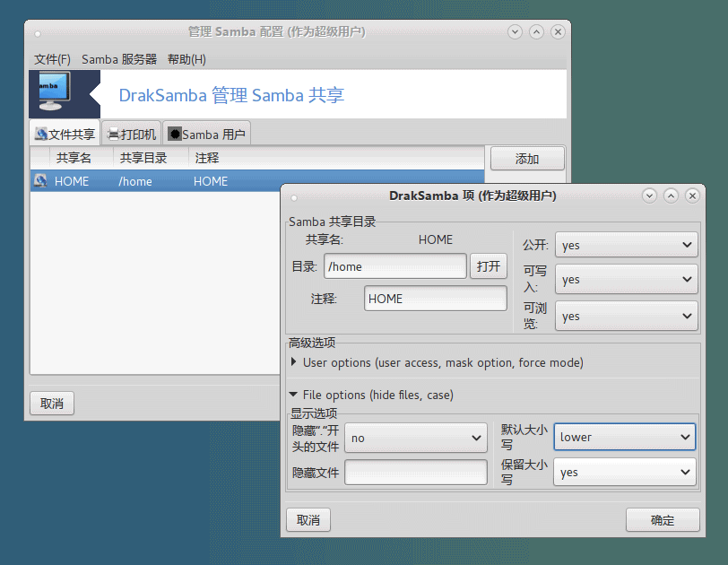Image resolution: width=728 pixels, height=565 pixels.
Task: Click the Samba 用户 tab icon
Action: click(175, 135)
